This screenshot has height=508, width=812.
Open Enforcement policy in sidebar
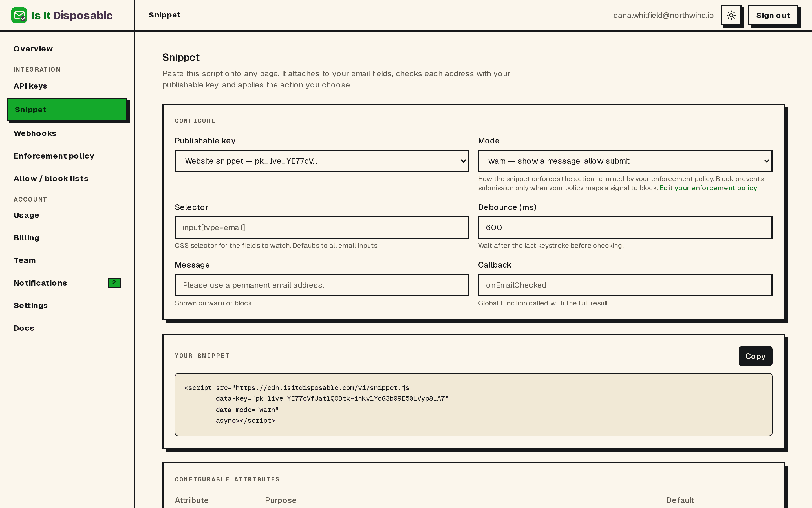54,156
